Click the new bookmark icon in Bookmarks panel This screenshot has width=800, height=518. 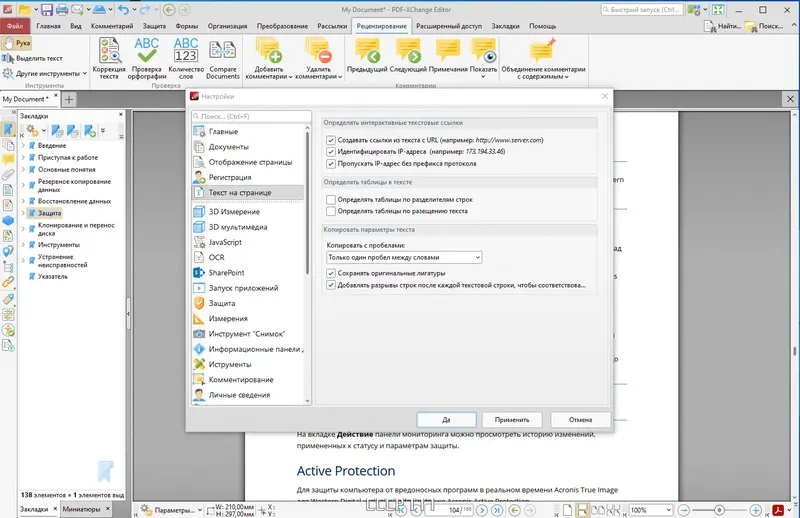click(90, 131)
